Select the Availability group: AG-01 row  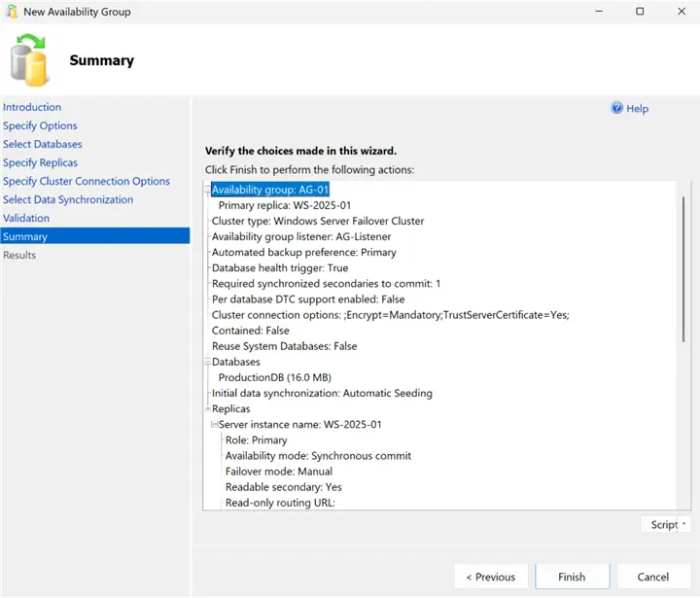(x=270, y=190)
